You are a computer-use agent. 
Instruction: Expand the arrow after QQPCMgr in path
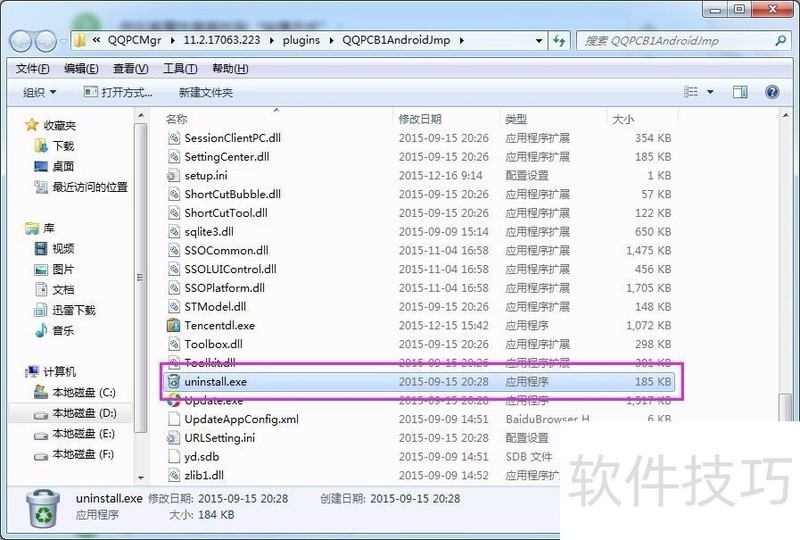pos(172,40)
